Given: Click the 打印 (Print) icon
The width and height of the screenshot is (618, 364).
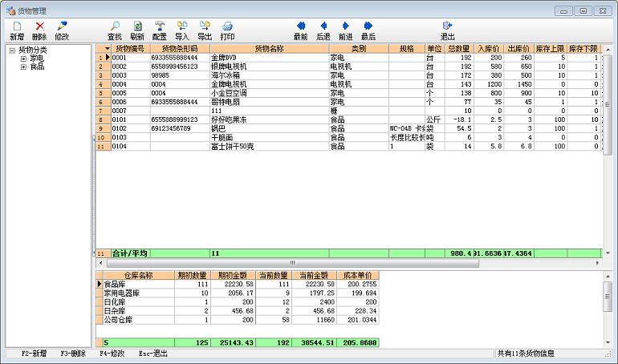Looking at the screenshot, I should [227, 30].
